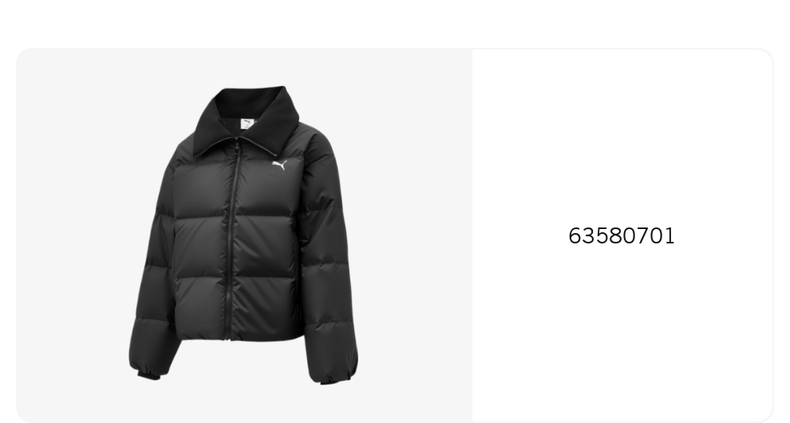The image size is (790, 423).
Task: Click the white Puma cat logo on chest
Action: 280,165
